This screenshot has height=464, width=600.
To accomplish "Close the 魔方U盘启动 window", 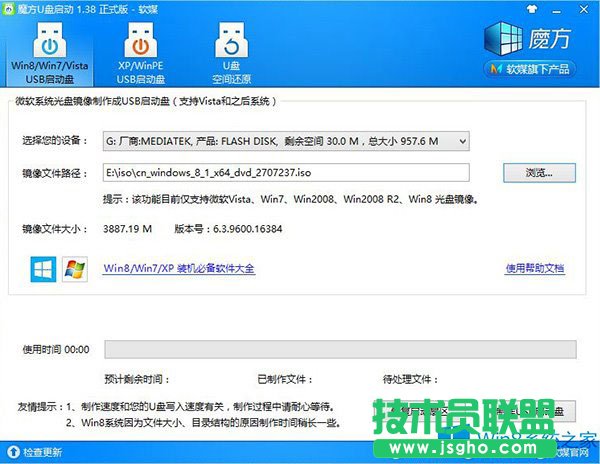I will (584, 9).
